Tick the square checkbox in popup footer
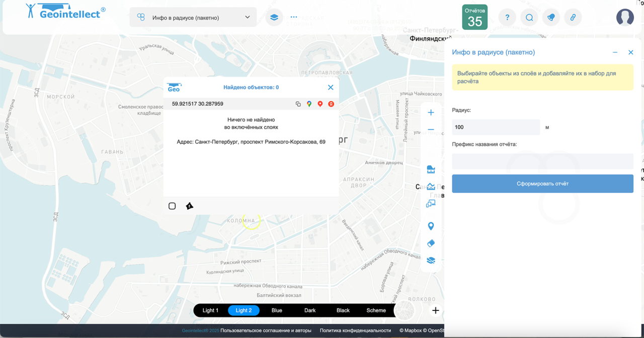The height and width of the screenshot is (338, 644). pos(172,206)
